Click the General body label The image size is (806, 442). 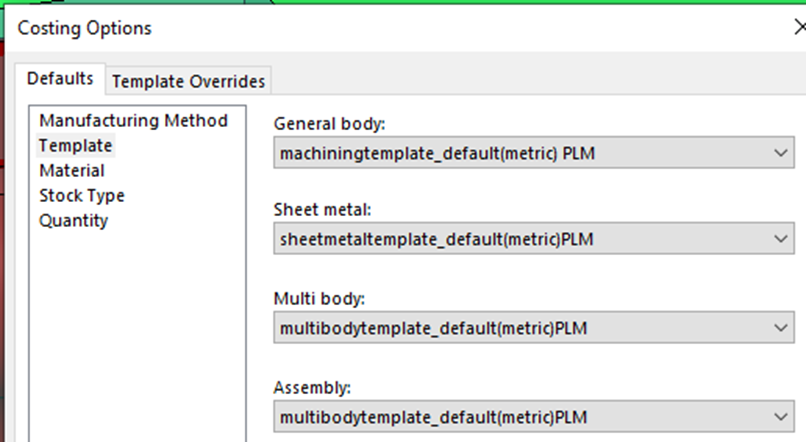329,124
